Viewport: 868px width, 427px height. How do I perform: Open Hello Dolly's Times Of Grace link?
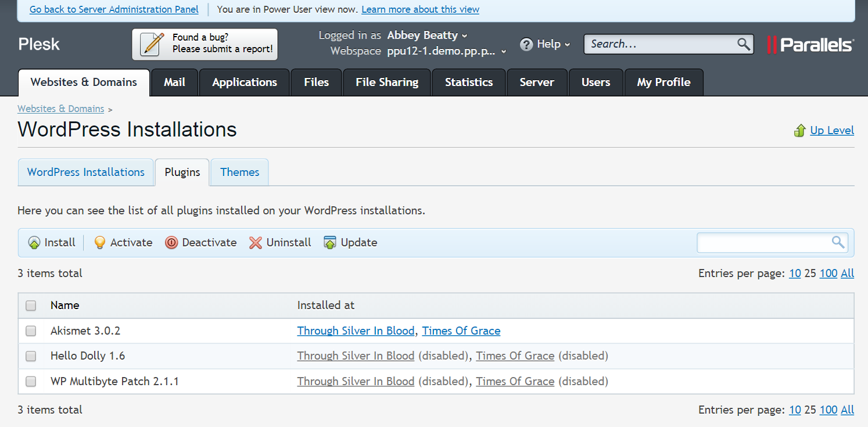pyautogui.click(x=515, y=356)
